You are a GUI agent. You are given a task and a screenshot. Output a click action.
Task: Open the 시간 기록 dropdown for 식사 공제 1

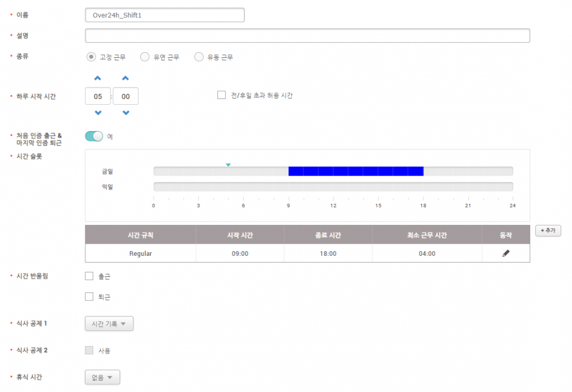pyautogui.click(x=109, y=324)
